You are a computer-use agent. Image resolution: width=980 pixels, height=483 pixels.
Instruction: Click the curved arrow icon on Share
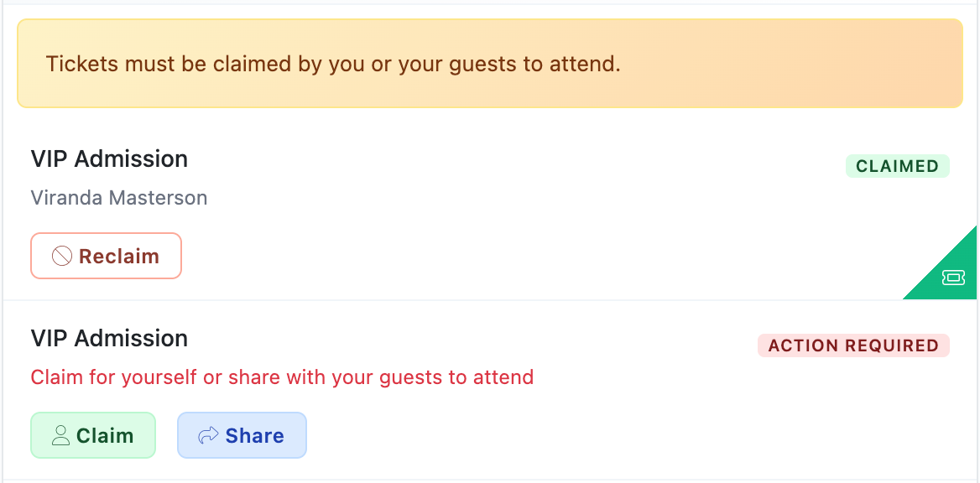click(x=207, y=436)
